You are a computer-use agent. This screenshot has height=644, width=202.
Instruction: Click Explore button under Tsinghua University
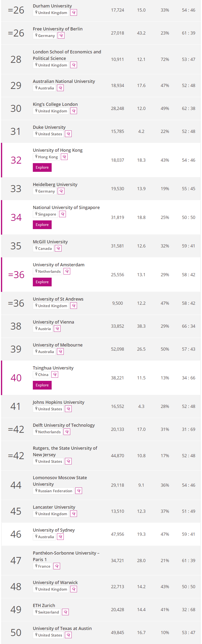(x=42, y=385)
